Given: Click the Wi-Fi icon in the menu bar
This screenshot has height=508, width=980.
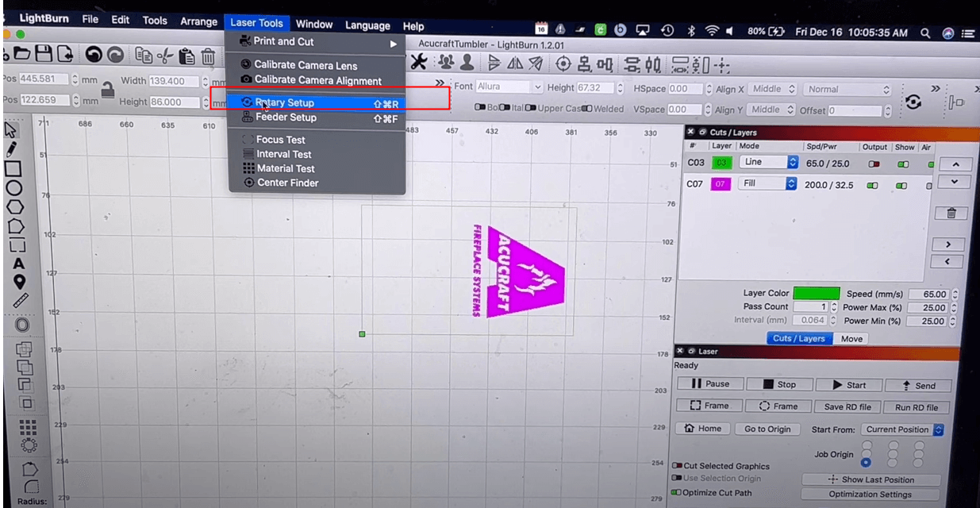Looking at the screenshot, I should pos(712,32).
